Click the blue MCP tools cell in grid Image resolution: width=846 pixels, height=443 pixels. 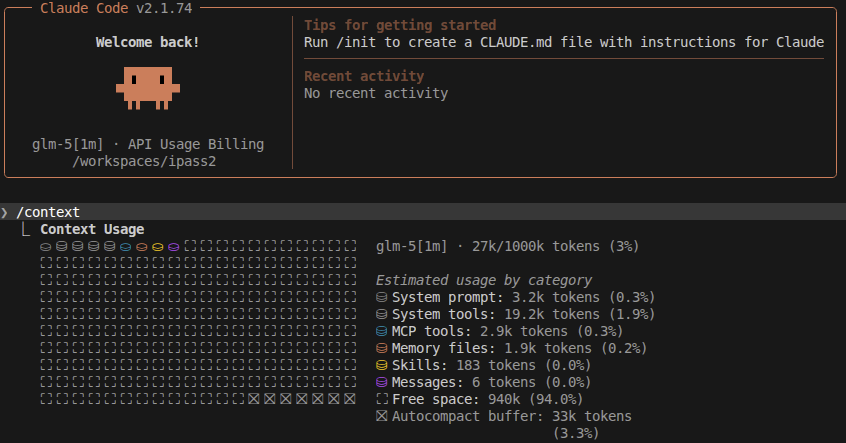(126, 247)
